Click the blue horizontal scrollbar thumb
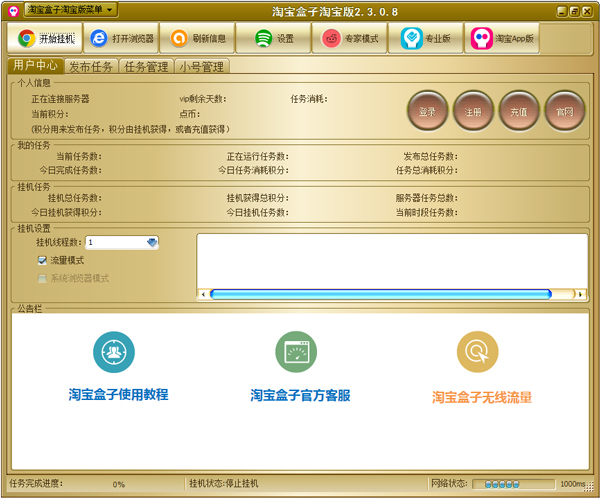The width and height of the screenshot is (600, 498). point(381,294)
